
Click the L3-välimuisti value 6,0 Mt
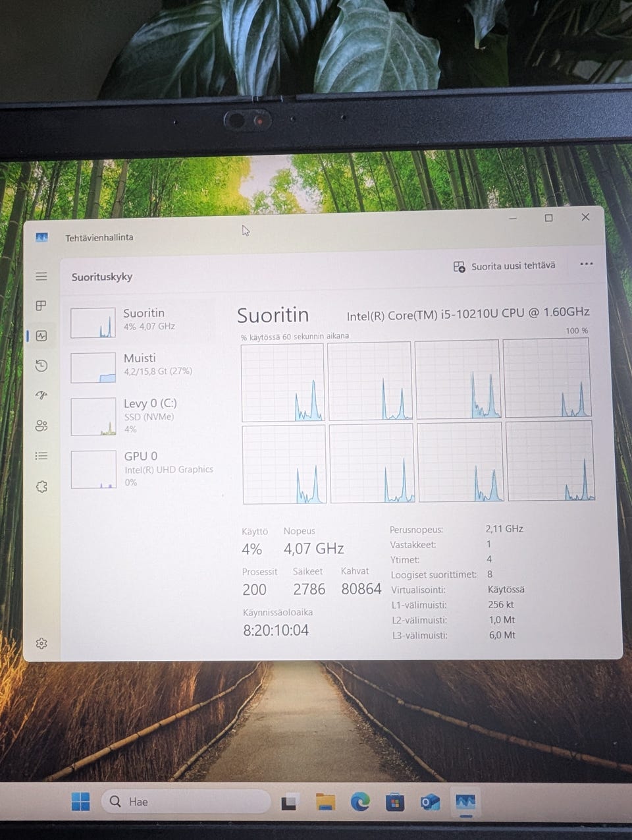(x=502, y=635)
